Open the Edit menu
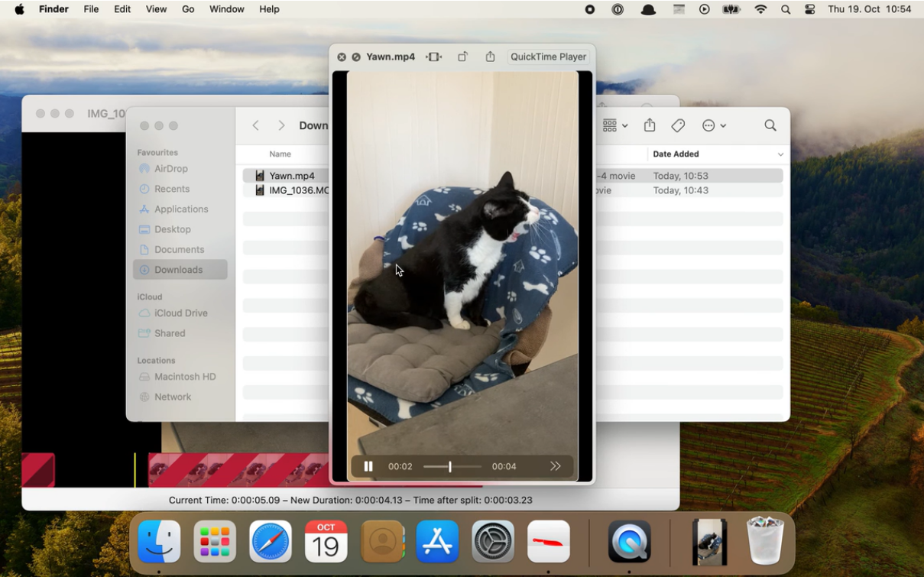 coord(122,9)
